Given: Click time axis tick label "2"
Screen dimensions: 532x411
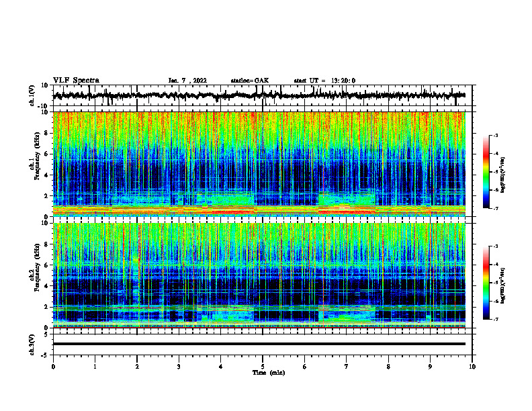Looking at the screenshot, I should 137,367.
